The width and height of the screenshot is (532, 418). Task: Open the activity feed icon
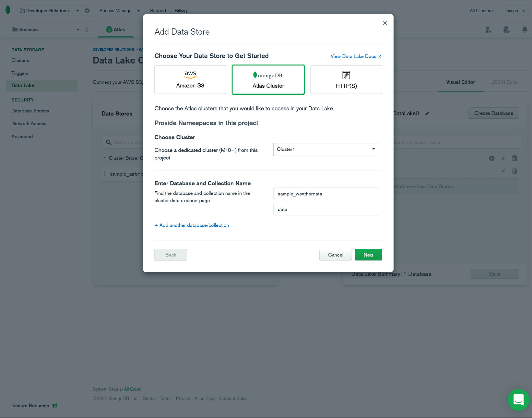pyautogui.click(x=506, y=30)
